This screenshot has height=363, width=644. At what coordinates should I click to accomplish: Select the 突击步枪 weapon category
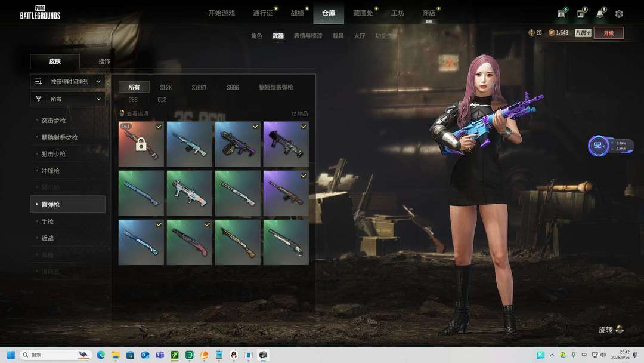pyautogui.click(x=54, y=121)
